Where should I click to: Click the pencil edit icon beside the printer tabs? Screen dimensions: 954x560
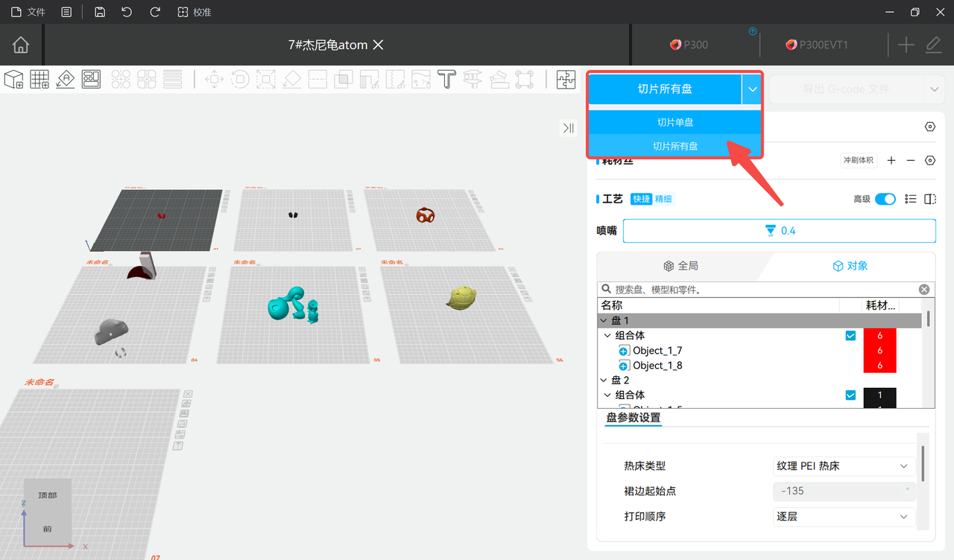[x=933, y=45]
